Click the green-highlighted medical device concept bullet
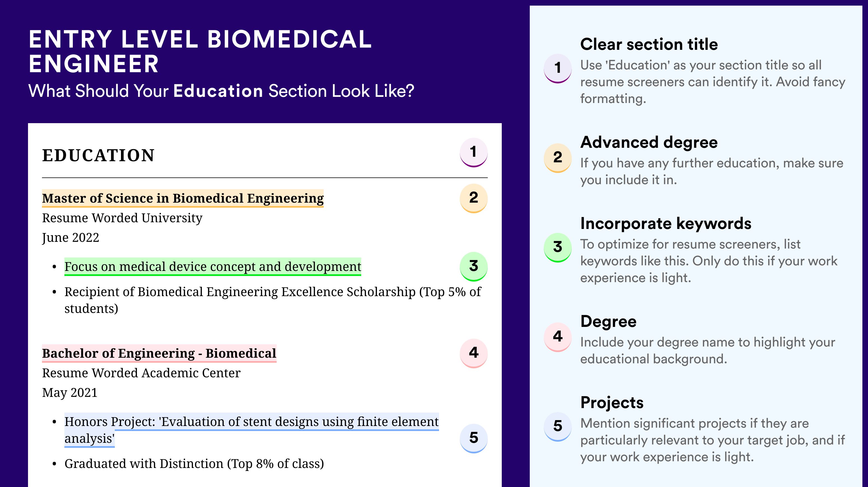The width and height of the screenshot is (868, 487). [213, 267]
